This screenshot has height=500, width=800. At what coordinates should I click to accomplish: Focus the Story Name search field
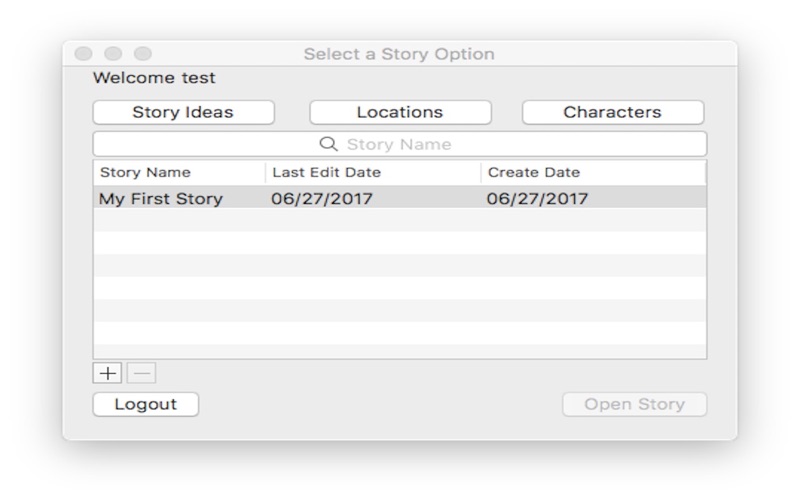pyautogui.click(x=420, y=144)
